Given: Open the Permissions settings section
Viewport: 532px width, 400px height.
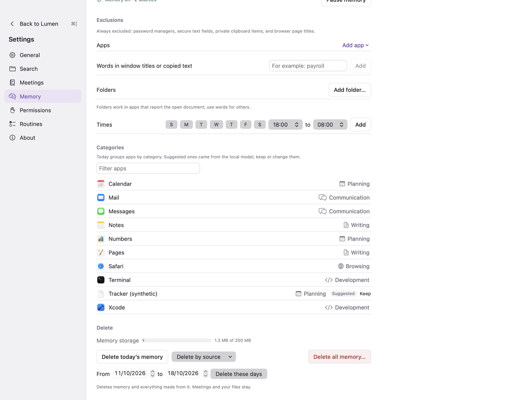Looking at the screenshot, I should (x=43, y=110).
